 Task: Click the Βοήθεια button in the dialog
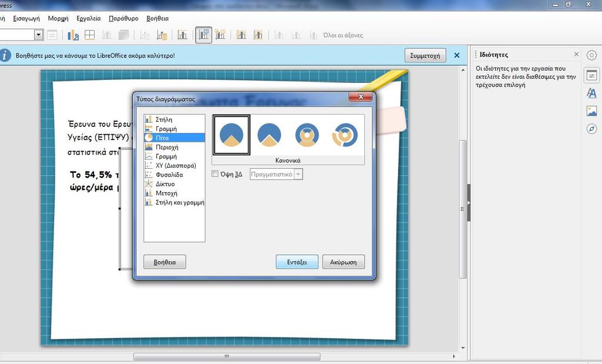[165, 262]
